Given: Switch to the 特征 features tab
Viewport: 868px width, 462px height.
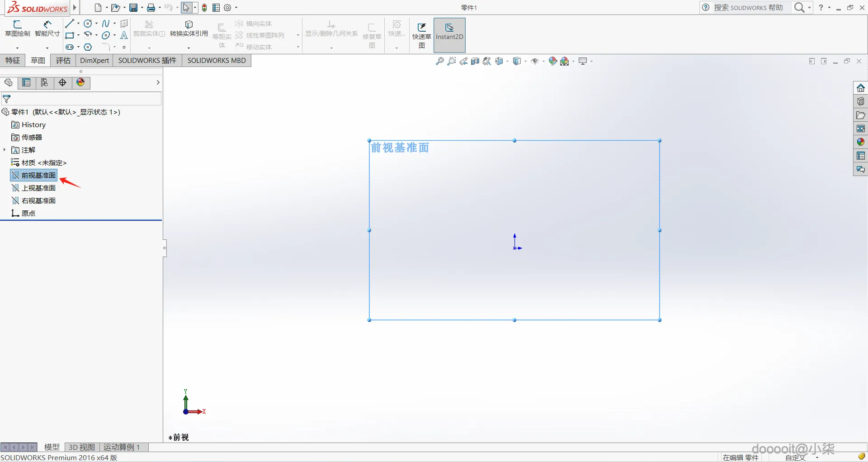Looking at the screenshot, I should pyautogui.click(x=13, y=61).
